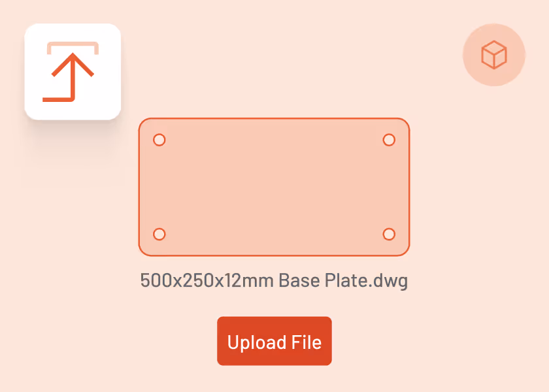Start the upload with the red button
The height and width of the screenshot is (392, 549).
pos(274,341)
